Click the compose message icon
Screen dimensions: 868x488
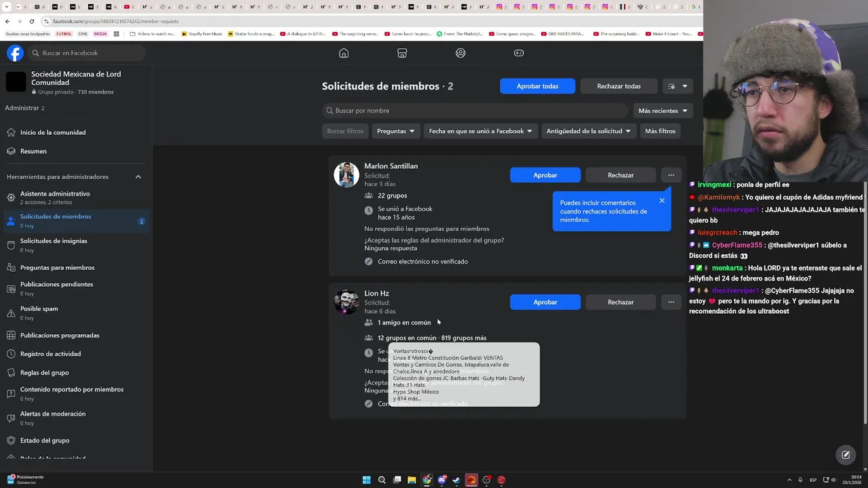[846, 455]
